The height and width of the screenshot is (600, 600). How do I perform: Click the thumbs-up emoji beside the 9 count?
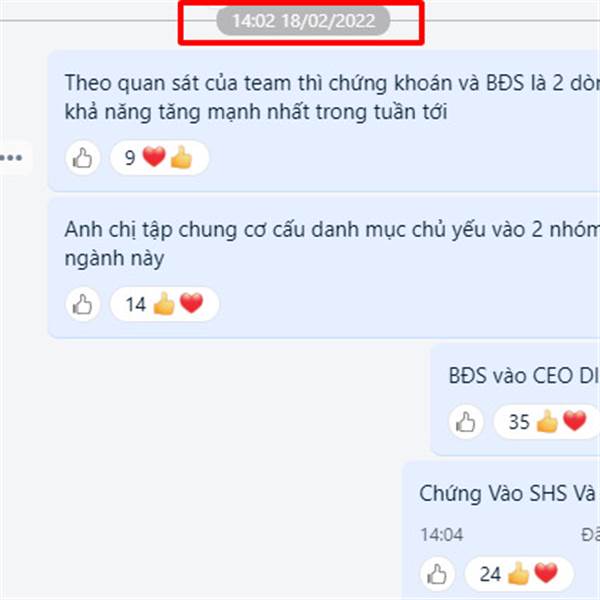click(181, 157)
